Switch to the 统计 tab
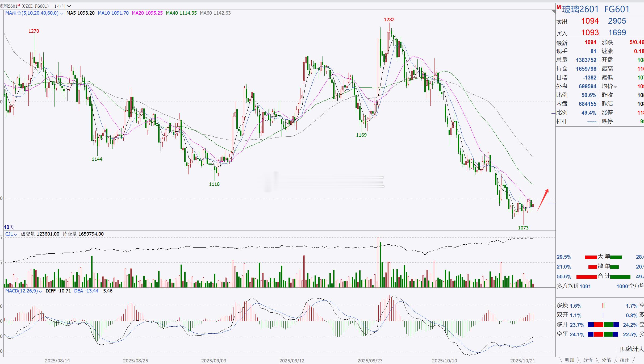 tap(624, 360)
